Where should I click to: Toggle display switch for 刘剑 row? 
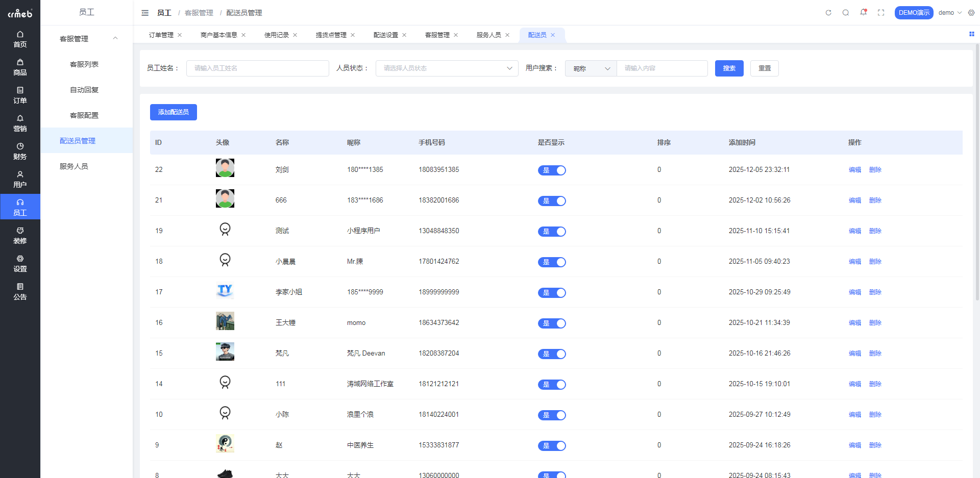coord(552,170)
